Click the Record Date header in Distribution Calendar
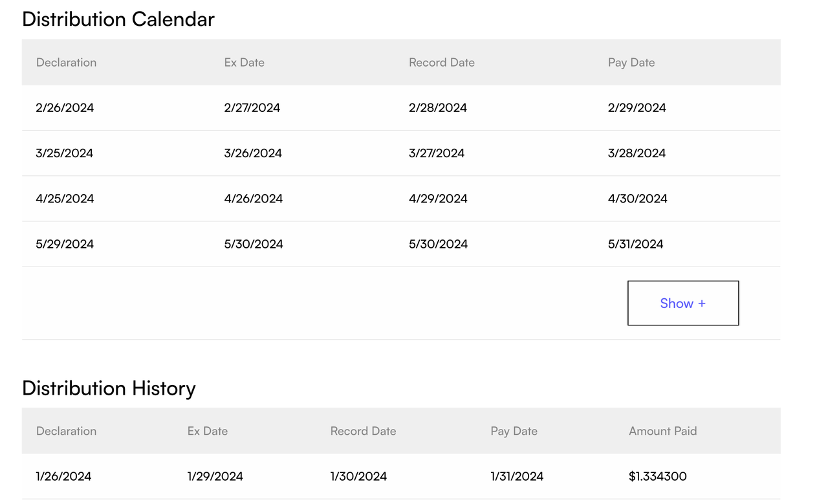The width and height of the screenshot is (828, 504). (441, 62)
